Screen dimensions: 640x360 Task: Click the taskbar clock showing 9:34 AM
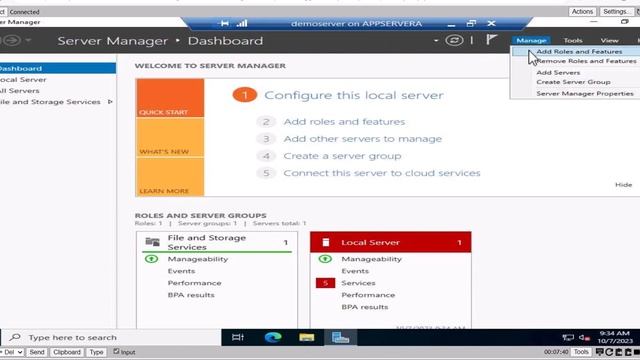[x=615, y=337]
